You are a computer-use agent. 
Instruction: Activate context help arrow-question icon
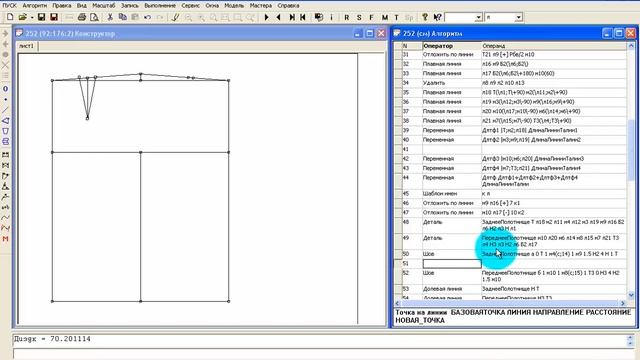coord(438,17)
